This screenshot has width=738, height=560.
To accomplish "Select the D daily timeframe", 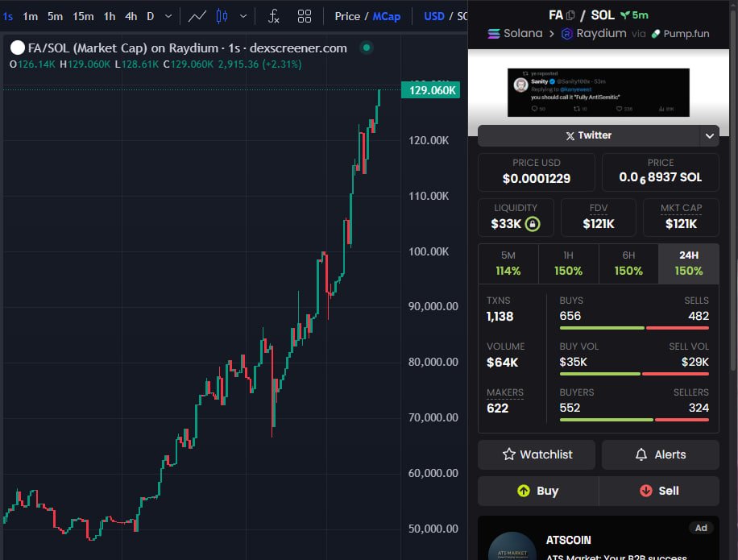I will tap(150, 16).
